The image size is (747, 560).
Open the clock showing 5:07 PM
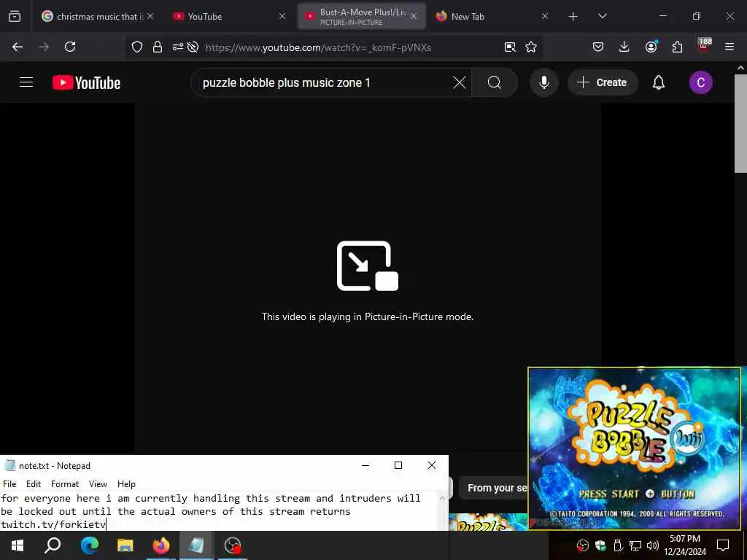(684, 545)
